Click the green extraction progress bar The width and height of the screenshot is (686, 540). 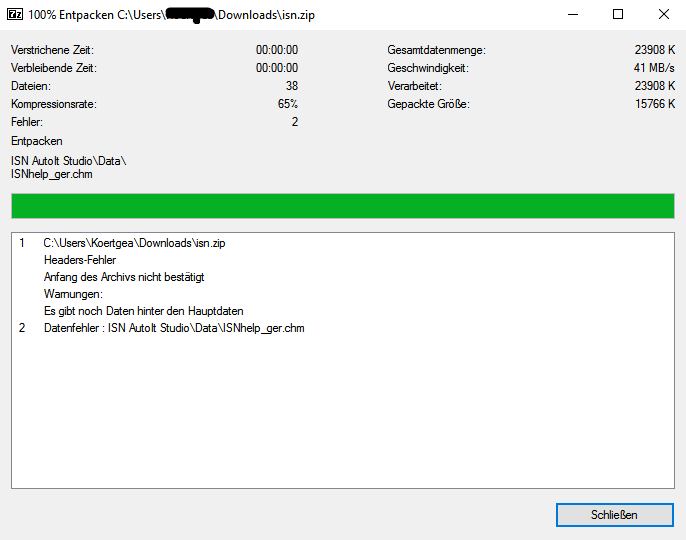pyautogui.click(x=342, y=206)
